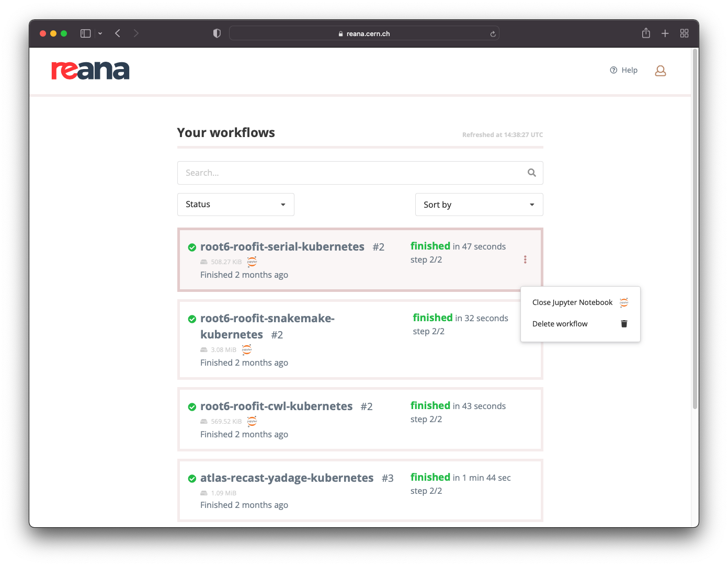Show Safari tab overview
The width and height of the screenshot is (728, 566).
(684, 33)
